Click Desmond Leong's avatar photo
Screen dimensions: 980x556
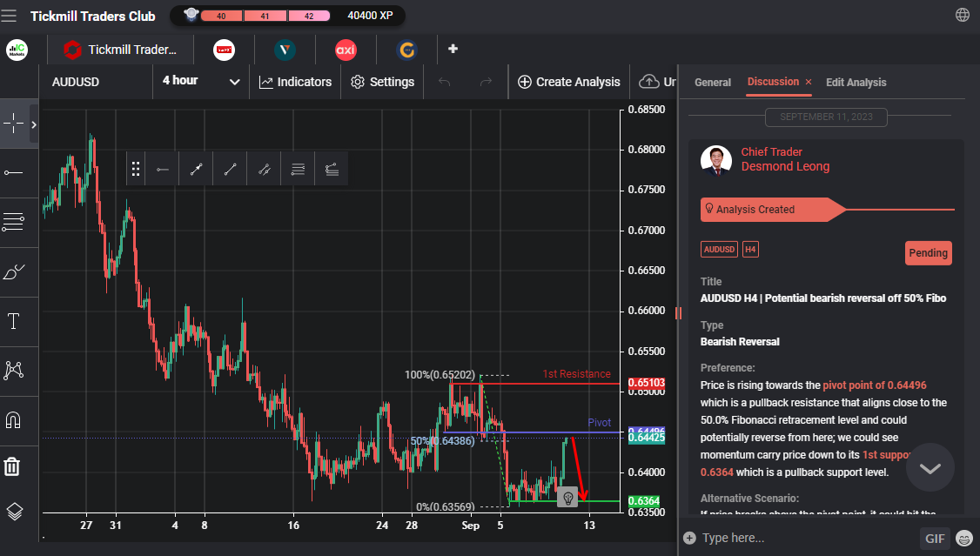[716, 161]
